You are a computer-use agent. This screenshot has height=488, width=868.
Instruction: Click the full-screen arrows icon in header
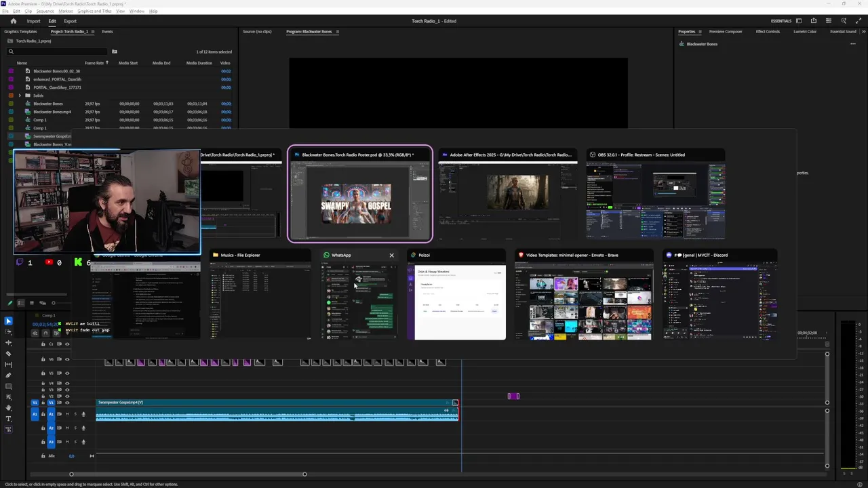pos(859,21)
